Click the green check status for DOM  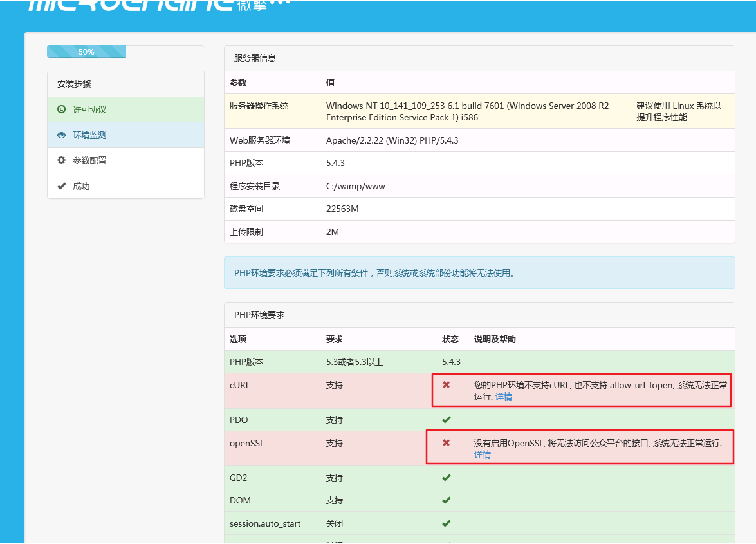pos(447,500)
